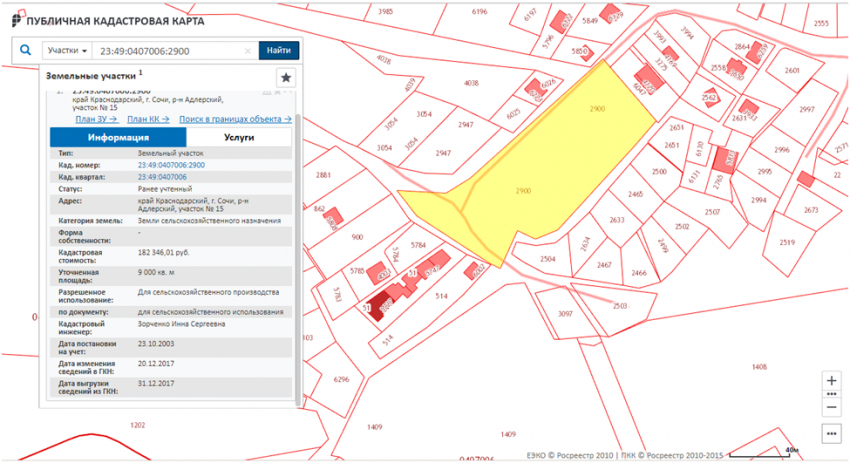
Task: Add parcel to favorites with star icon
Action: [x=286, y=78]
